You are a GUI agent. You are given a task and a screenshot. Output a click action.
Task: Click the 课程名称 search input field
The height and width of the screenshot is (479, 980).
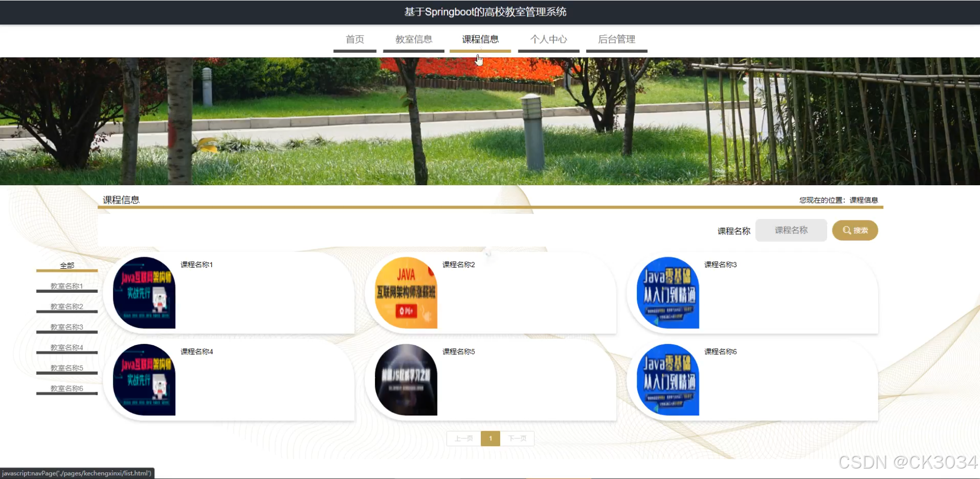791,230
